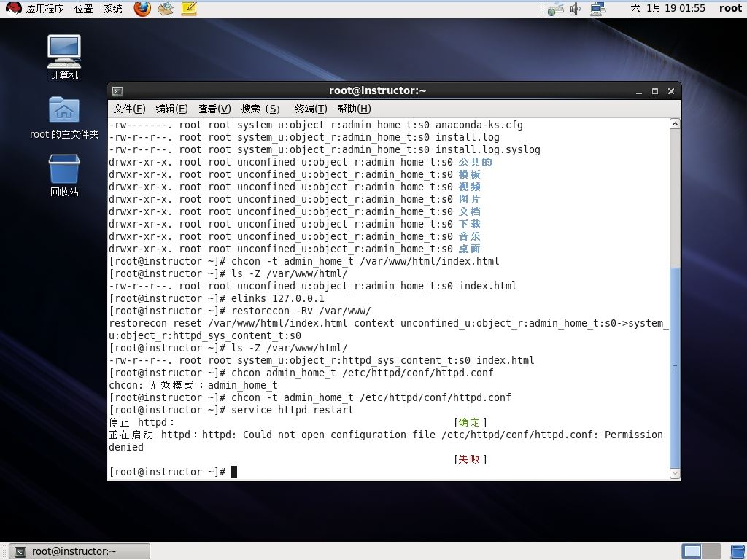
Task: Close the terminal window
Action: [671, 91]
